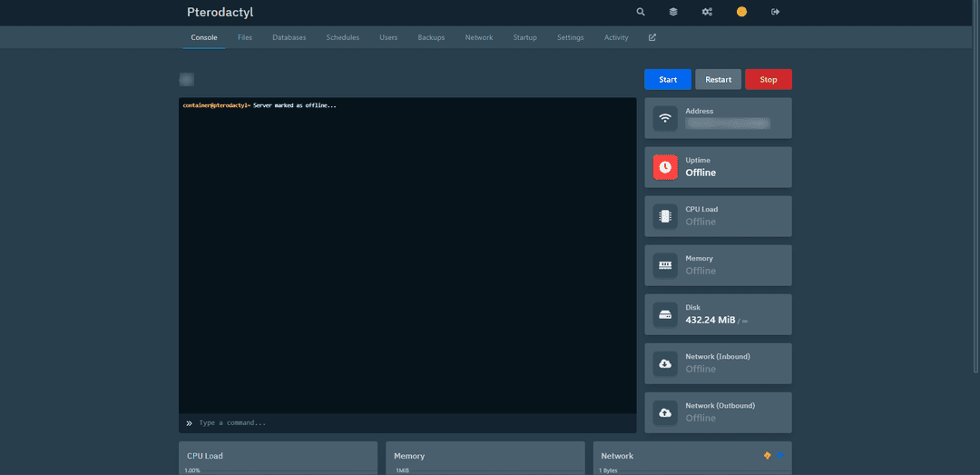Click the external link icon beside Activity
Image resolution: width=980 pixels, height=475 pixels.
[x=652, y=38]
